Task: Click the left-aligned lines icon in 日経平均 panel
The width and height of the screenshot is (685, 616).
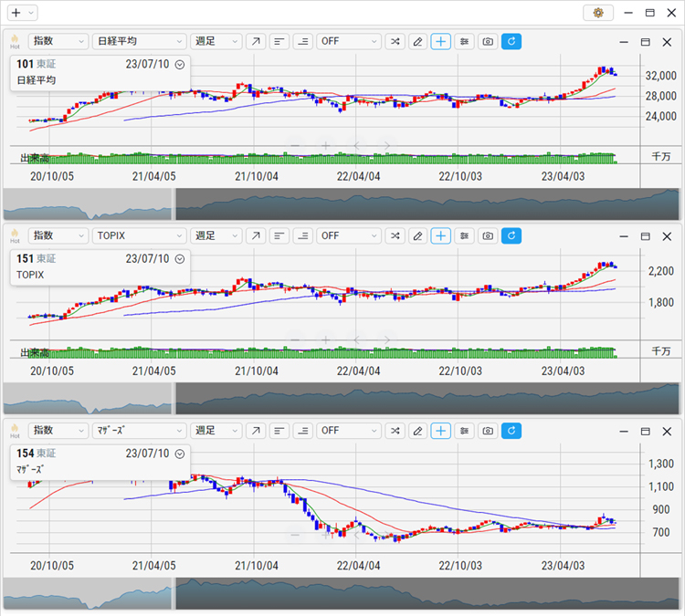Action: [279, 41]
